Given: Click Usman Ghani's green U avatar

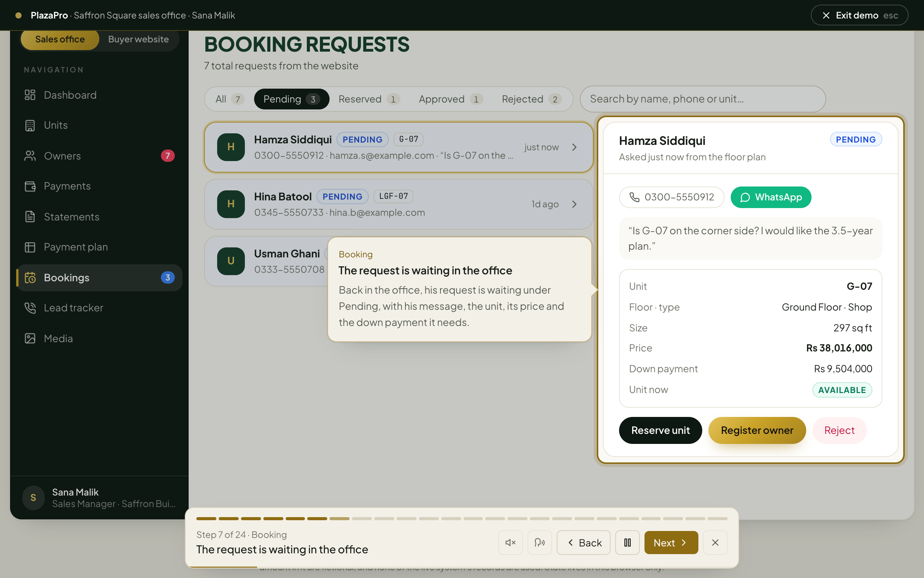Looking at the screenshot, I should click(231, 261).
